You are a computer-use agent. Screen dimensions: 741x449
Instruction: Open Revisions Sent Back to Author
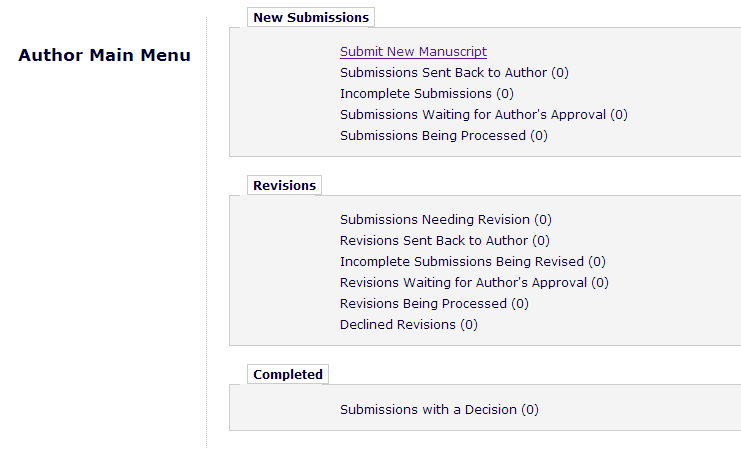pos(444,241)
